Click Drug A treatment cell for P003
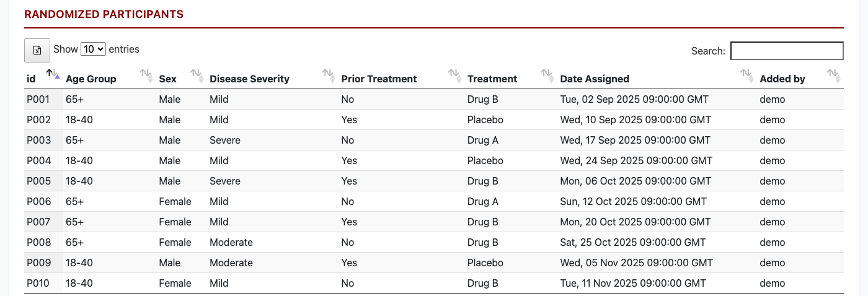The width and height of the screenshot is (868, 296). 483,140
